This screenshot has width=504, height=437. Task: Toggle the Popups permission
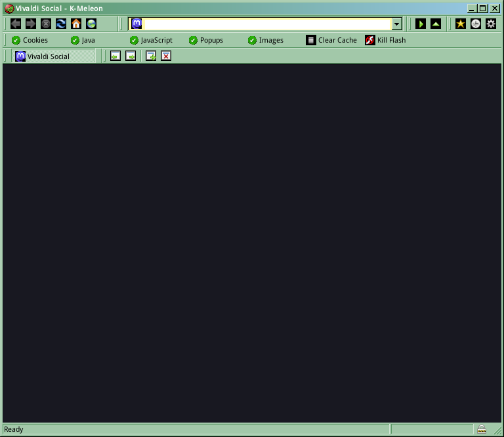[x=206, y=40]
